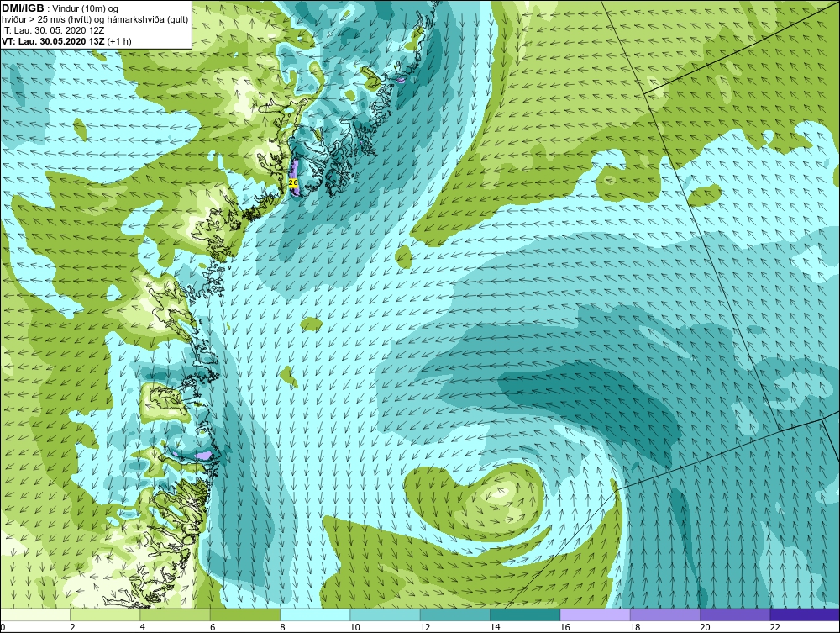Viewport: 840px width, 633px height.
Task: Click the 'VT: Lau. 30.05.2020 13Z' line
Action: pyautogui.click(x=54, y=41)
